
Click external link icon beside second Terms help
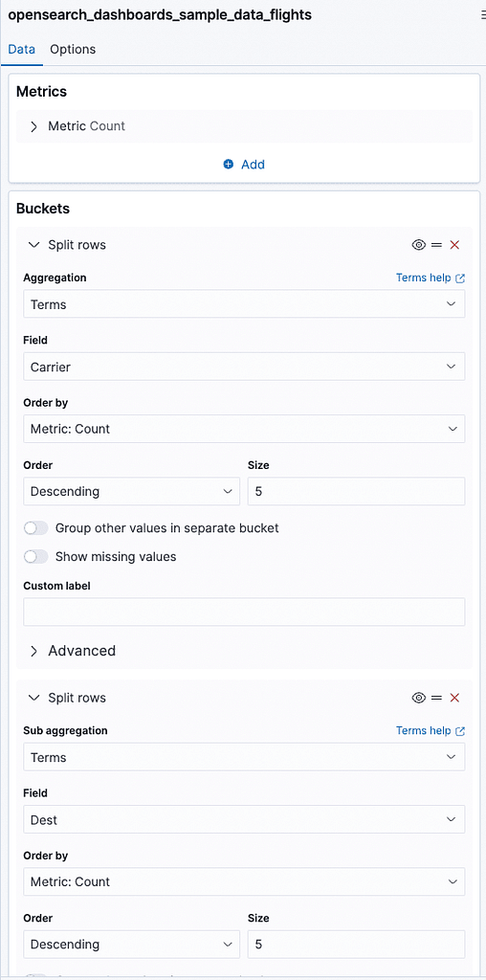pos(460,730)
